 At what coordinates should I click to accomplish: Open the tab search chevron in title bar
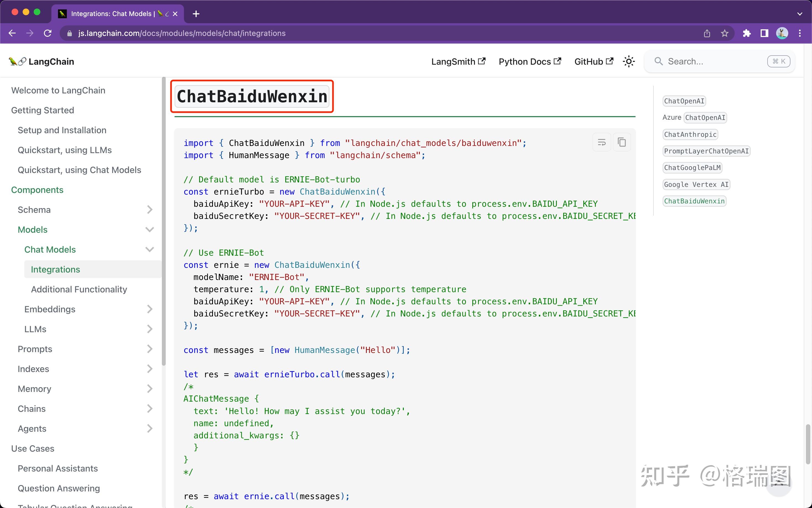click(x=800, y=14)
